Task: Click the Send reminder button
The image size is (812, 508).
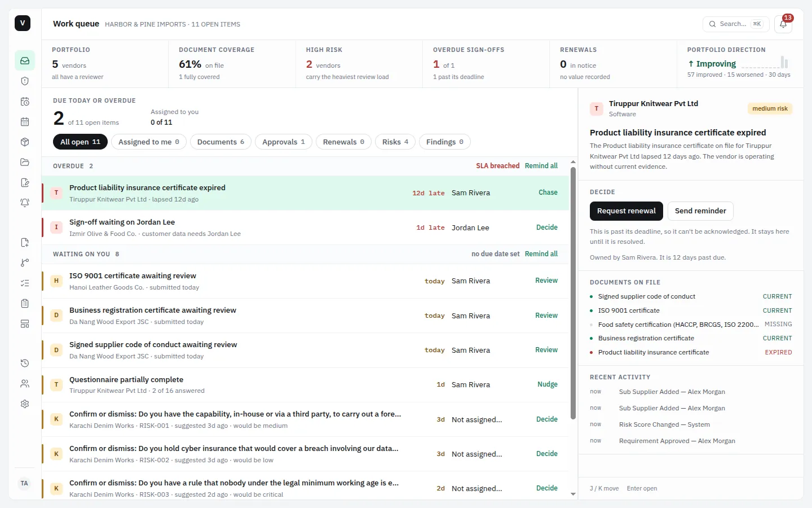Action: pos(700,211)
